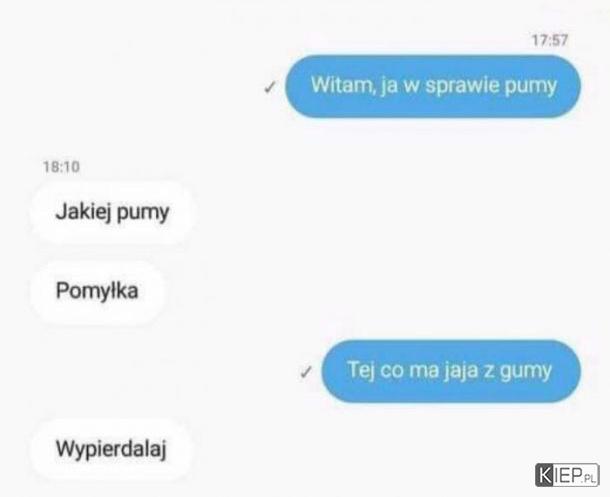
Task: Tap the received "Wypierdalaj" message bubble
Action: [111, 449]
